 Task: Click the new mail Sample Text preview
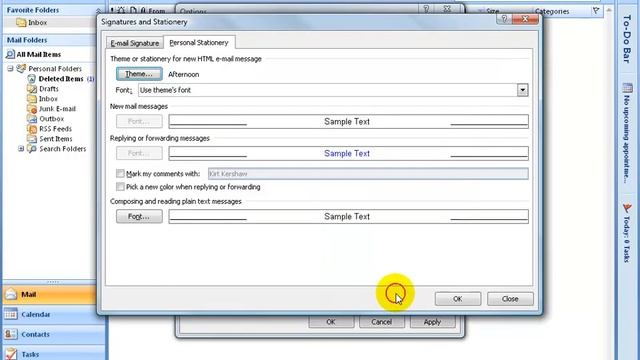[349, 121]
